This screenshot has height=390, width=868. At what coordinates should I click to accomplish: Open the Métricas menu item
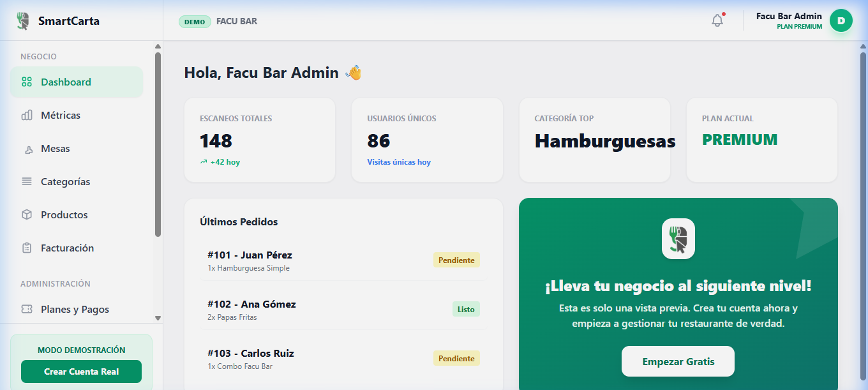(x=61, y=116)
